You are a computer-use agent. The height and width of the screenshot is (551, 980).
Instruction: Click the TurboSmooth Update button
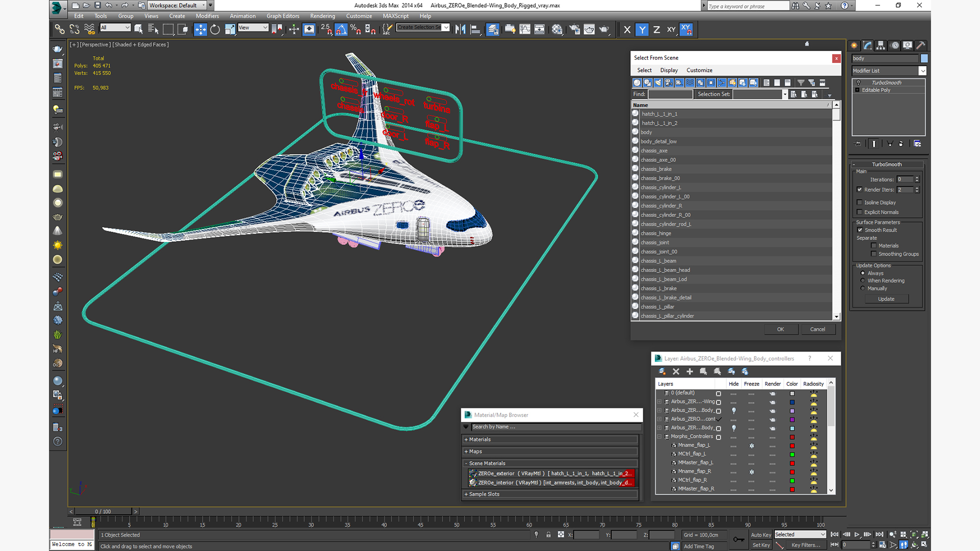[x=886, y=299]
